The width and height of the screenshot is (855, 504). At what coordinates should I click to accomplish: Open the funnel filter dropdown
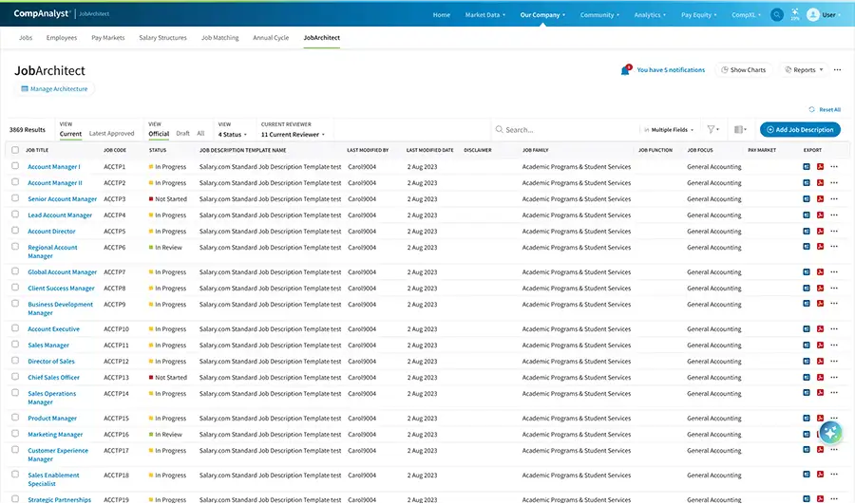point(713,130)
